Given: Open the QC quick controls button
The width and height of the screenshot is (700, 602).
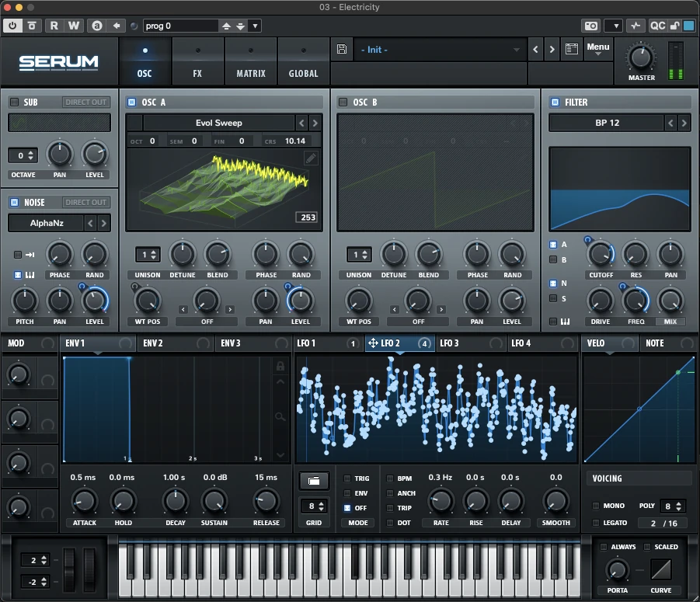Looking at the screenshot, I should (x=657, y=26).
